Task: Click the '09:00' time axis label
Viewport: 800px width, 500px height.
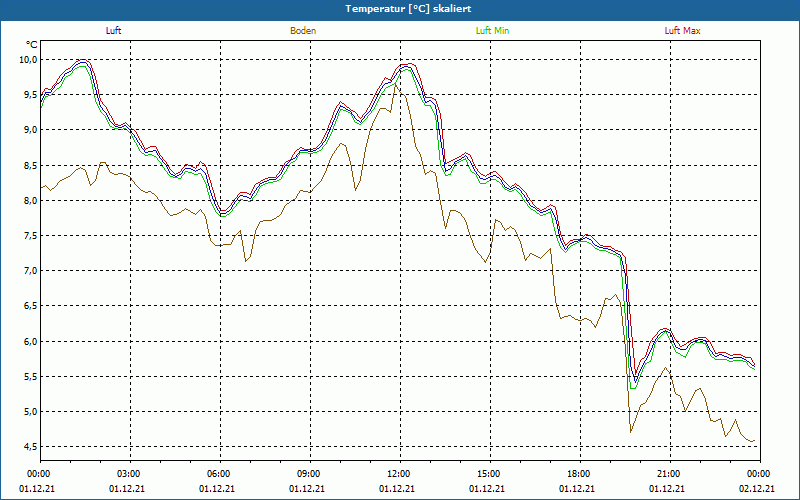Action: click(307, 474)
